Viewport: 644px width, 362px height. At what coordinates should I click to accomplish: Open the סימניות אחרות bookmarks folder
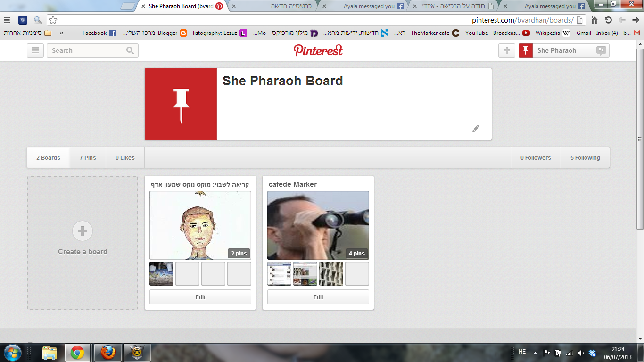click(28, 33)
